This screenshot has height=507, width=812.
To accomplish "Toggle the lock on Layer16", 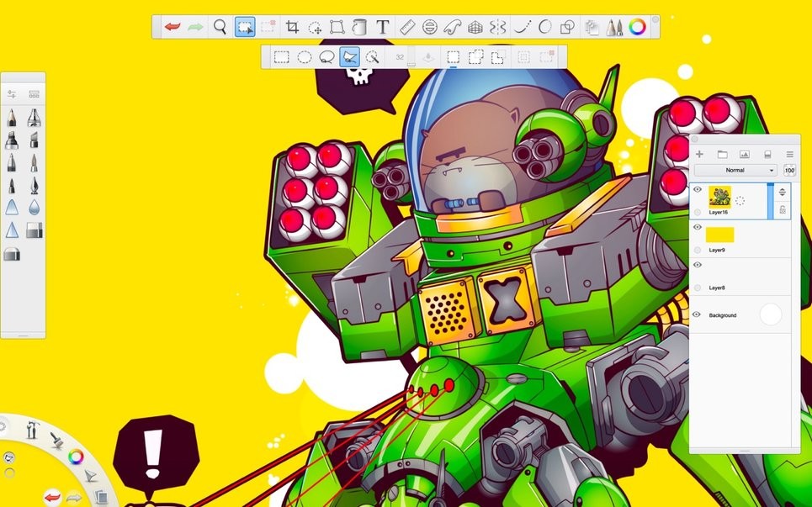I will pyautogui.click(x=783, y=210).
